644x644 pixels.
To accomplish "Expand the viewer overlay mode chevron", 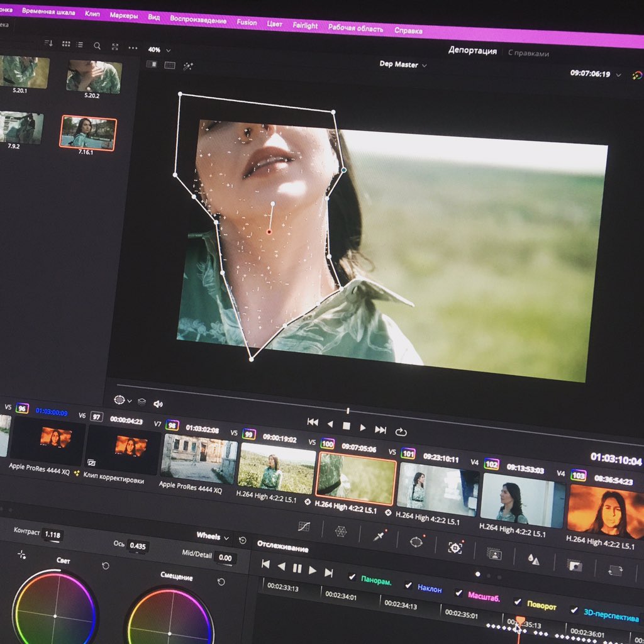I will 130,401.
